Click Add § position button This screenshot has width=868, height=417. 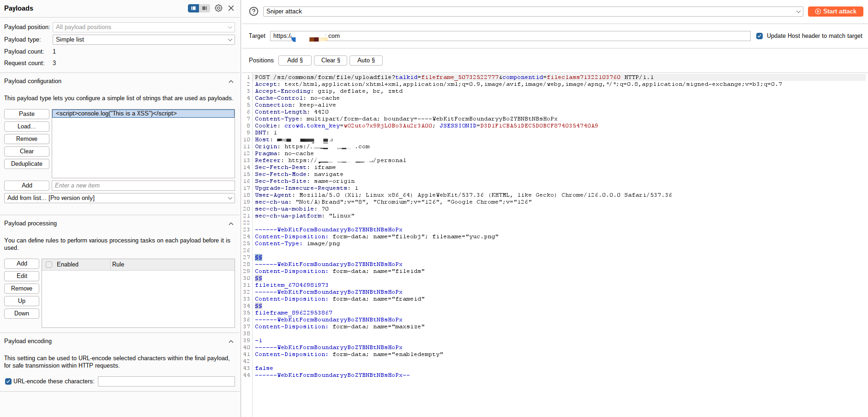[x=295, y=60]
